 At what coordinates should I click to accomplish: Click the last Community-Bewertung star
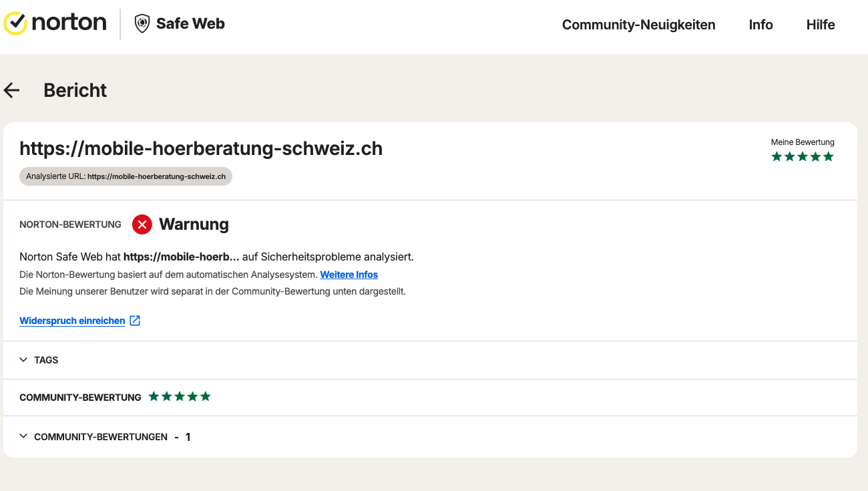(206, 396)
